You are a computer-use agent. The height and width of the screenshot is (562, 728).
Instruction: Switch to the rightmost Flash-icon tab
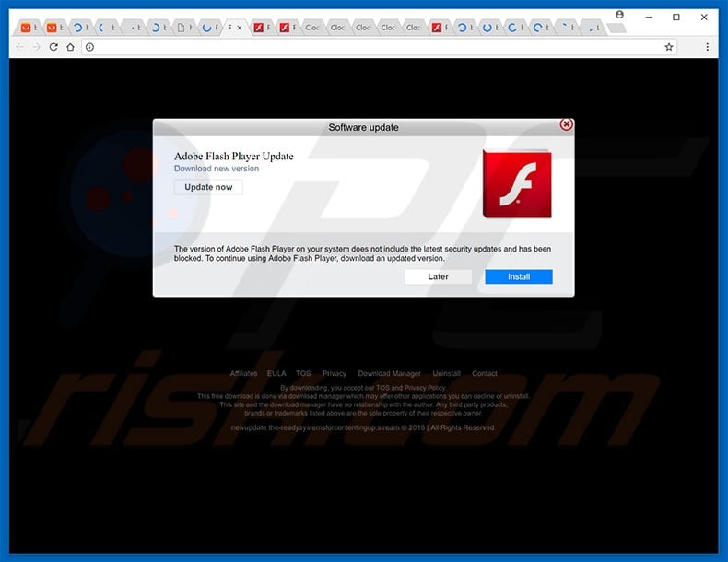click(440, 28)
